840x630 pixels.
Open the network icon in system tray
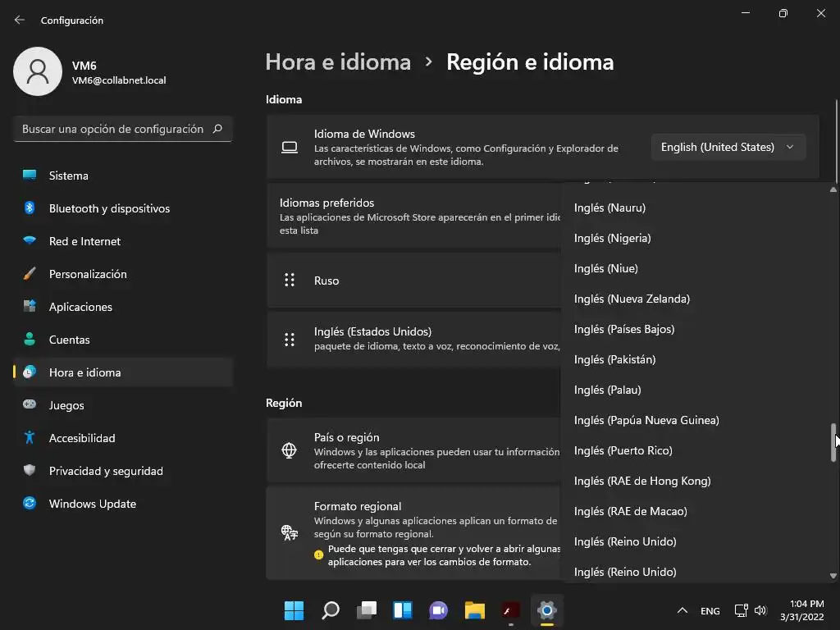741,610
